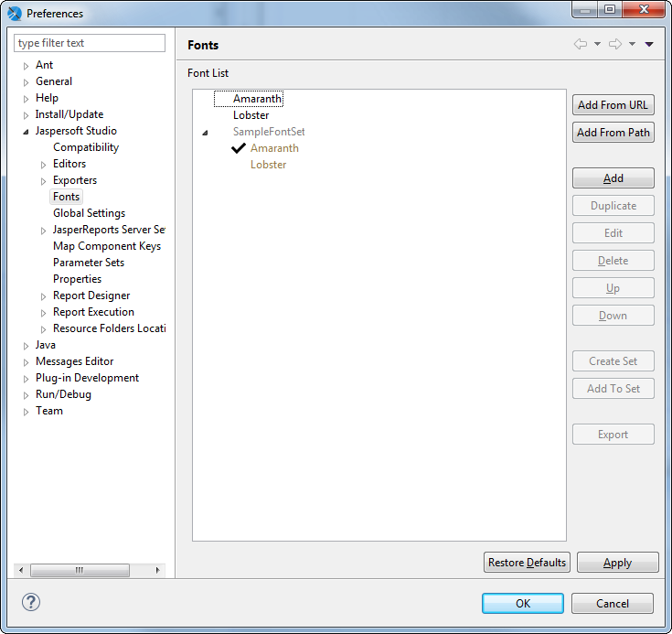Viewport: 672px width, 634px height.
Task: Expand the General tree node
Action: [x=26, y=82]
